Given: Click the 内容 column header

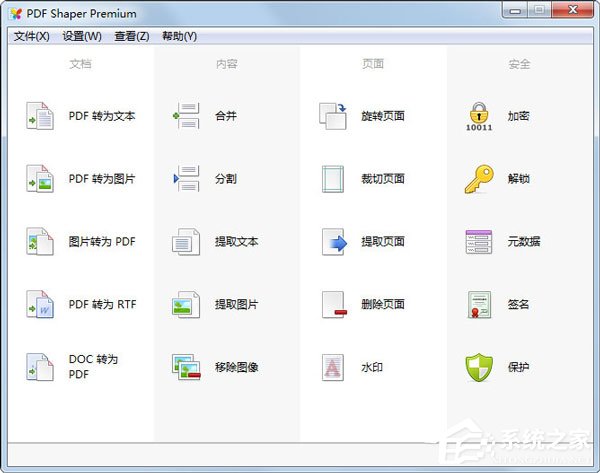Looking at the screenshot, I should [227, 64].
